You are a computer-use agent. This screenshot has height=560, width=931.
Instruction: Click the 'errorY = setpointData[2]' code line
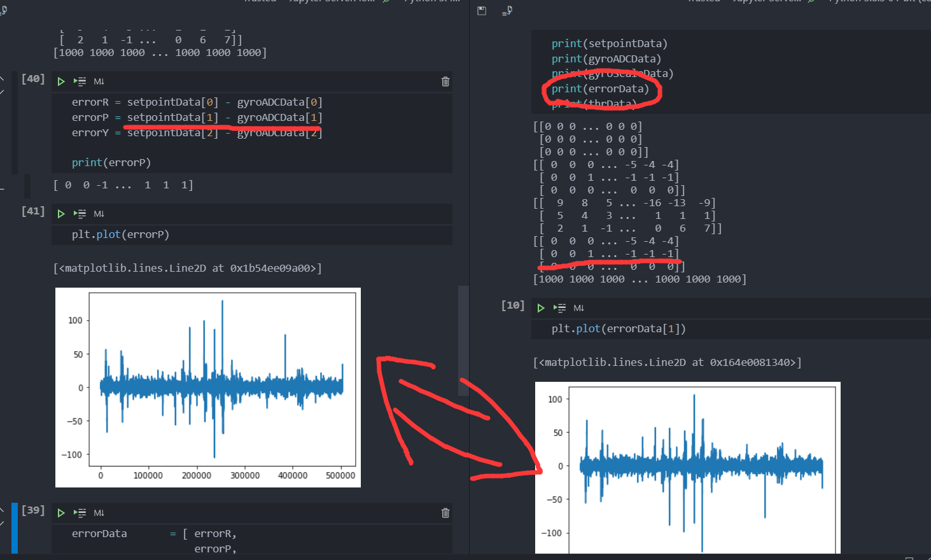[x=197, y=132]
